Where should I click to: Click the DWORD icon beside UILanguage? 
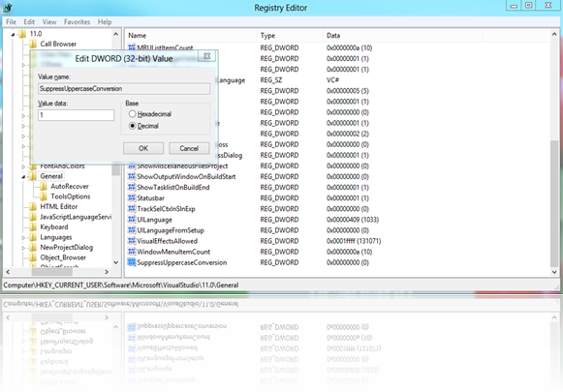[x=132, y=220]
